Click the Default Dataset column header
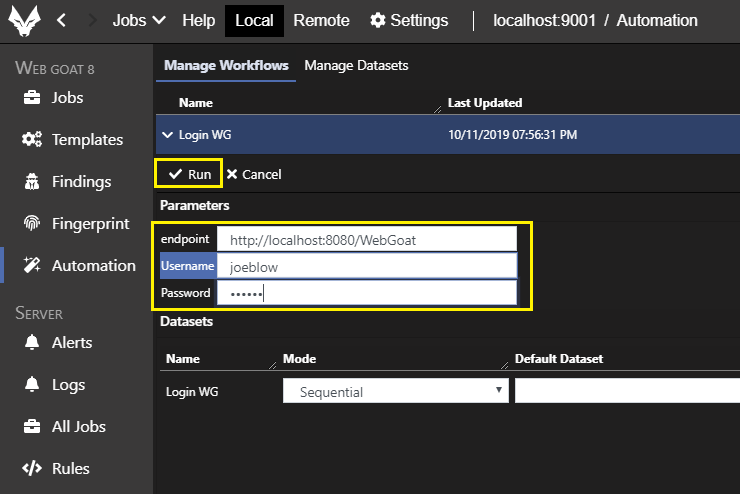 pyautogui.click(x=559, y=359)
